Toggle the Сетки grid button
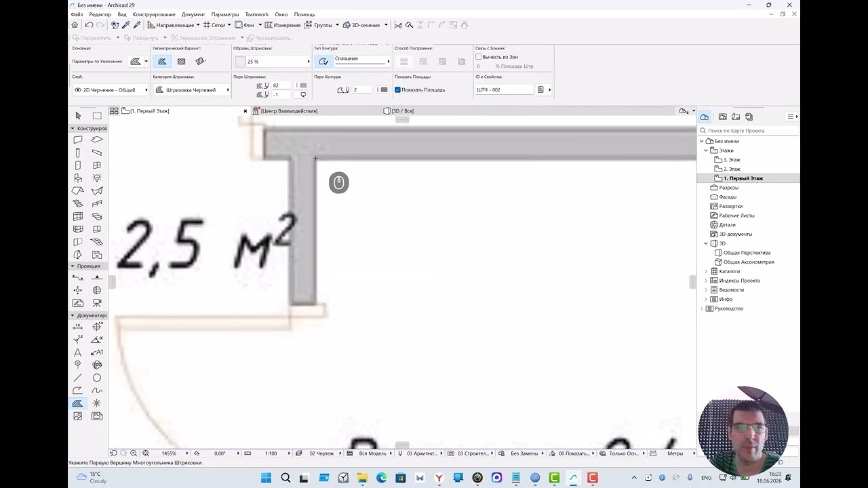The image size is (868, 488). [x=214, y=25]
